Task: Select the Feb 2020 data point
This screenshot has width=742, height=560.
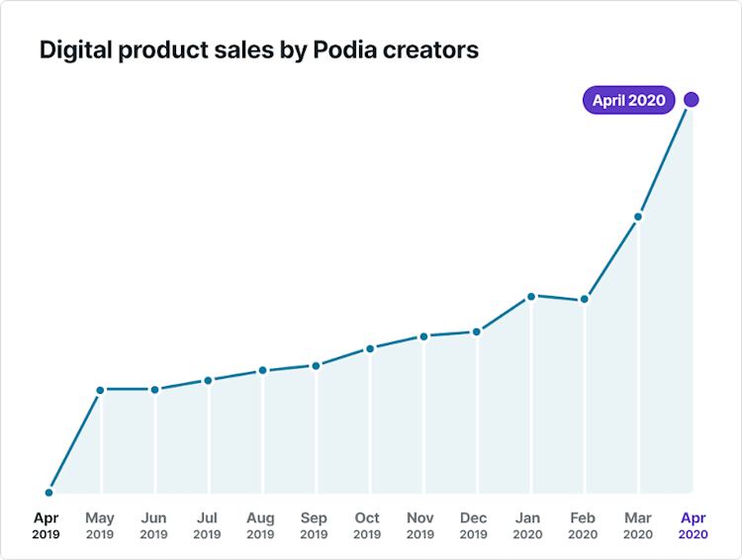Action: pos(585,299)
